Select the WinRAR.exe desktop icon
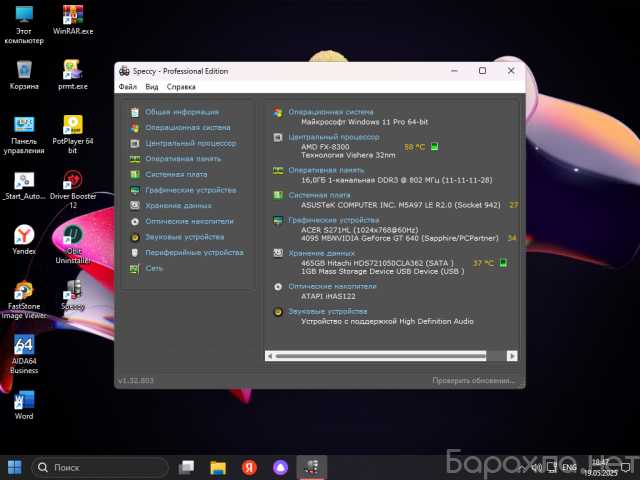Image resolution: width=640 pixels, height=480 pixels. [73, 20]
